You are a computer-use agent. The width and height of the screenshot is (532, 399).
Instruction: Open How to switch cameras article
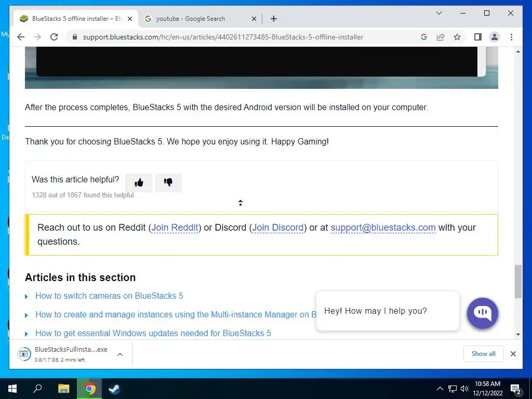click(x=109, y=296)
